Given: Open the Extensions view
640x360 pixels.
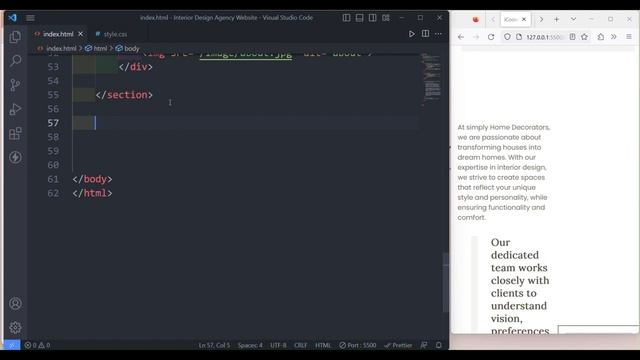Looking at the screenshot, I should 15,133.
